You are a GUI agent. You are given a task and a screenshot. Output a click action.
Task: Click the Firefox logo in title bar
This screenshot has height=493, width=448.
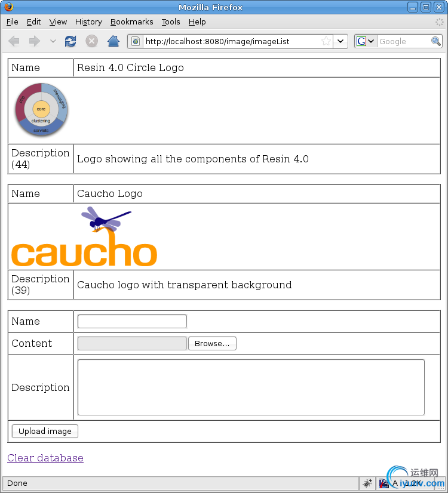(x=9, y=7)
